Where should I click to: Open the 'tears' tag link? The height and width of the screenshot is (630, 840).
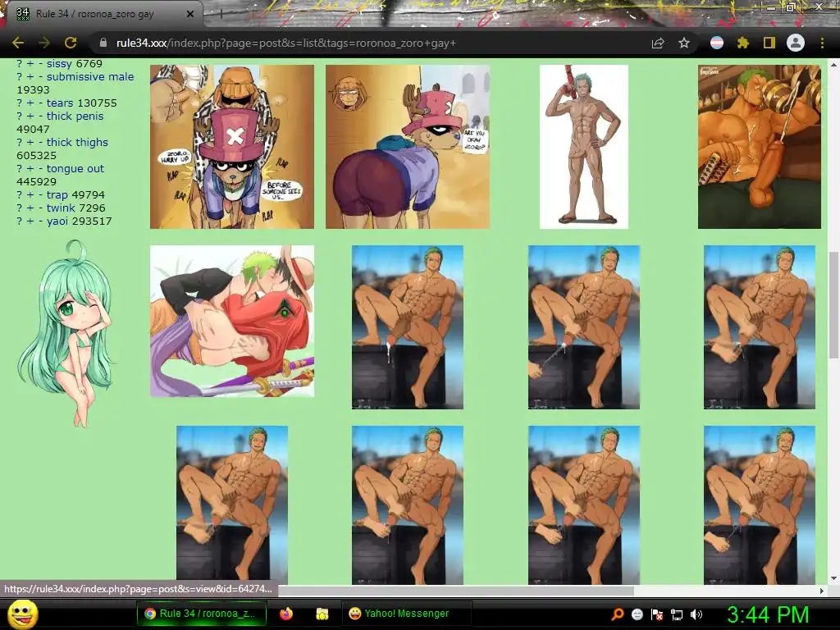[59, 103]
